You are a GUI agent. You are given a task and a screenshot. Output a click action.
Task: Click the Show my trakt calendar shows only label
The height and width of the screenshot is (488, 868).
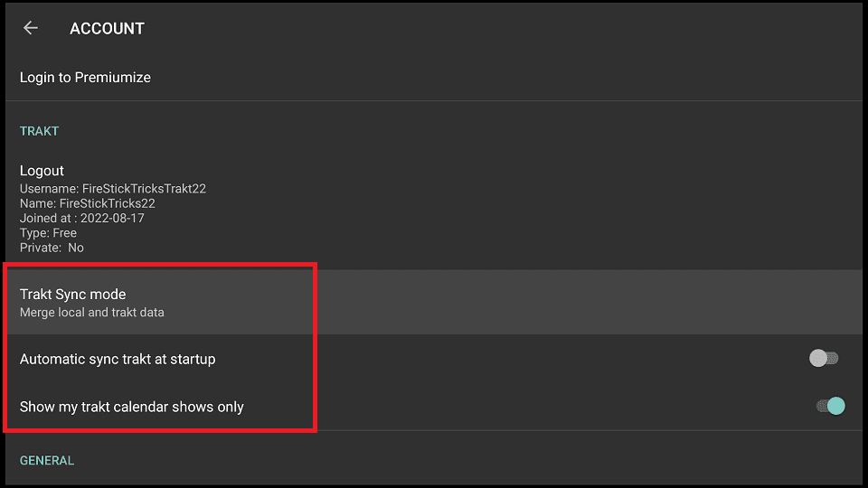(132, 407)
